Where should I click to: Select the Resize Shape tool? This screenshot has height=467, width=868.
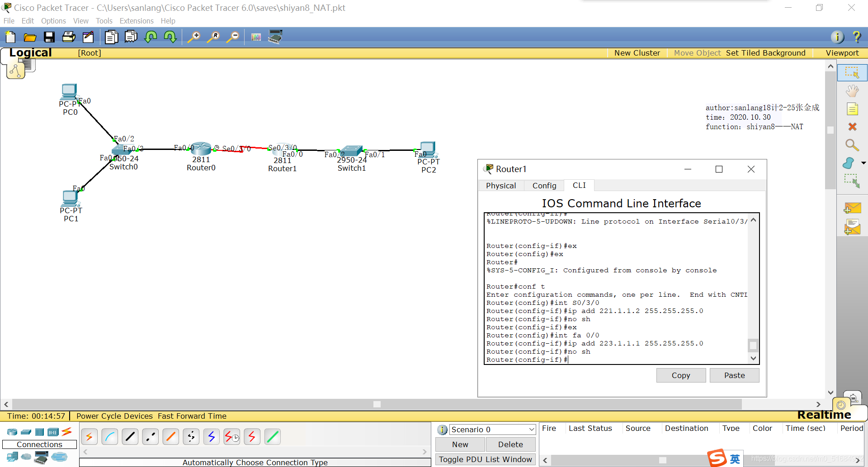point(852,181)
